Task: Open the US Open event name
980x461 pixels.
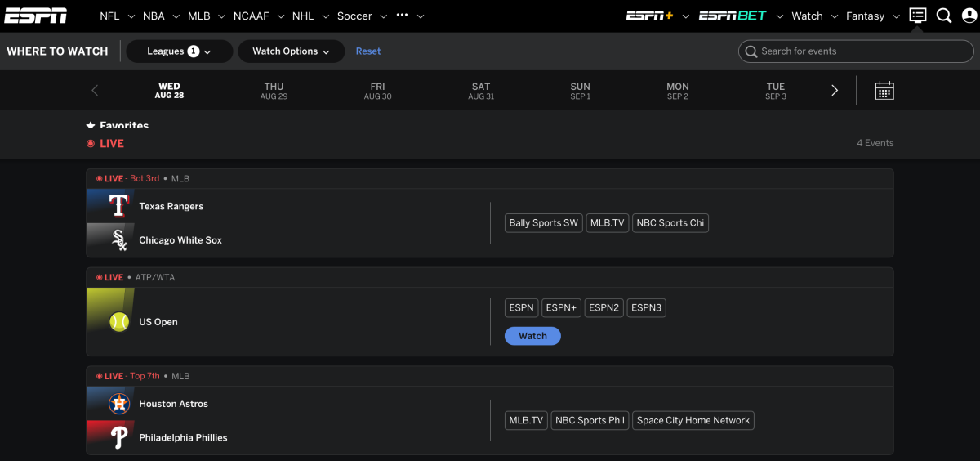Action: tap(158, 322)
